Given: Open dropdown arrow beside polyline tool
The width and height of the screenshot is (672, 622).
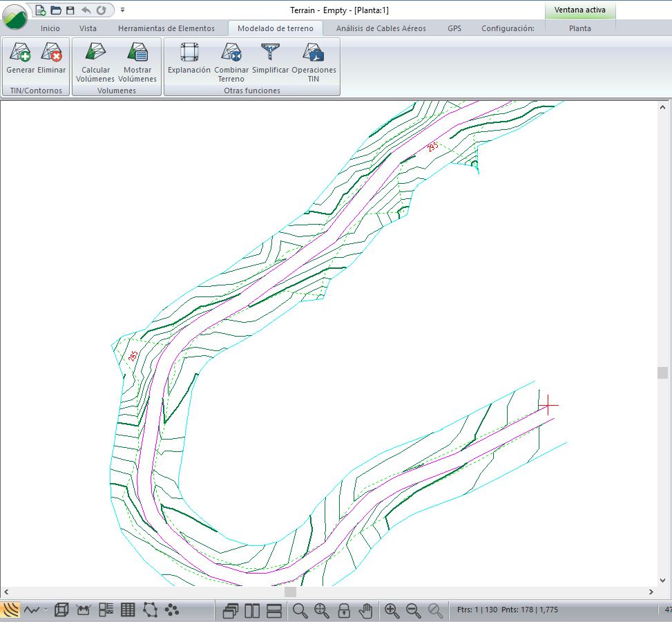Looking at the screenshot, I should [46, 610].
